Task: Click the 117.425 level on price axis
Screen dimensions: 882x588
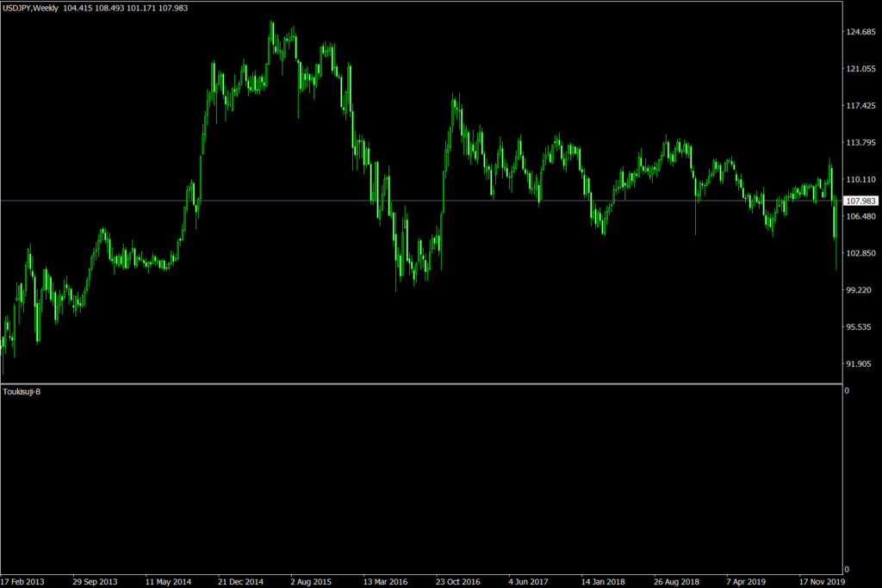Action: click(x=861, y=106)
